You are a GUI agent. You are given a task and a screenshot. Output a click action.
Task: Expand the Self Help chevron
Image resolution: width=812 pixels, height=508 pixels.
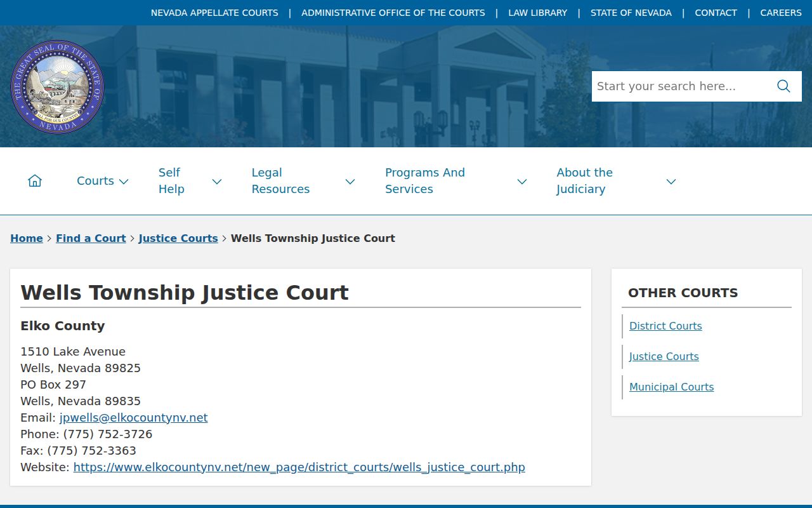[x=217, y=182]
